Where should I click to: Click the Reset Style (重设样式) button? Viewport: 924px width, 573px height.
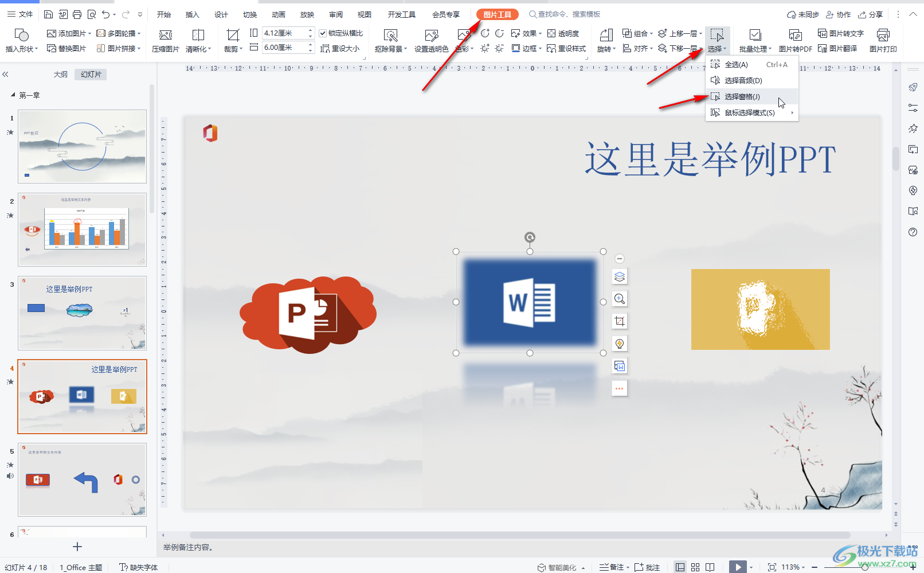pos(566,49)
